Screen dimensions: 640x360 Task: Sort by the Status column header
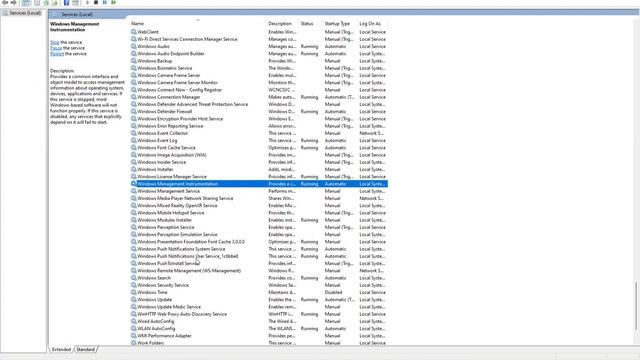click(307, 24)
